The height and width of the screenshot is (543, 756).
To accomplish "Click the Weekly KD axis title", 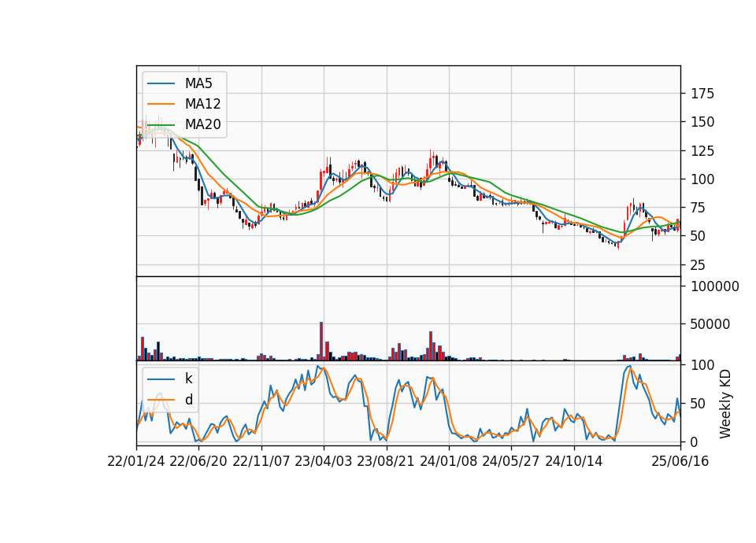I will click(x=724, y=404).
